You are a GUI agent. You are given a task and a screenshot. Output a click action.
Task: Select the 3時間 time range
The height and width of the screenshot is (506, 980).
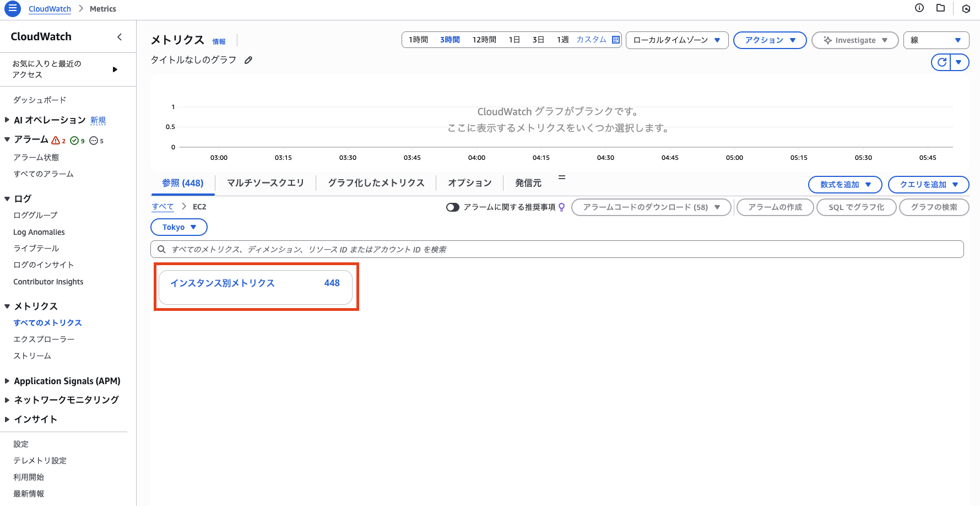click(x=450, y=40)
